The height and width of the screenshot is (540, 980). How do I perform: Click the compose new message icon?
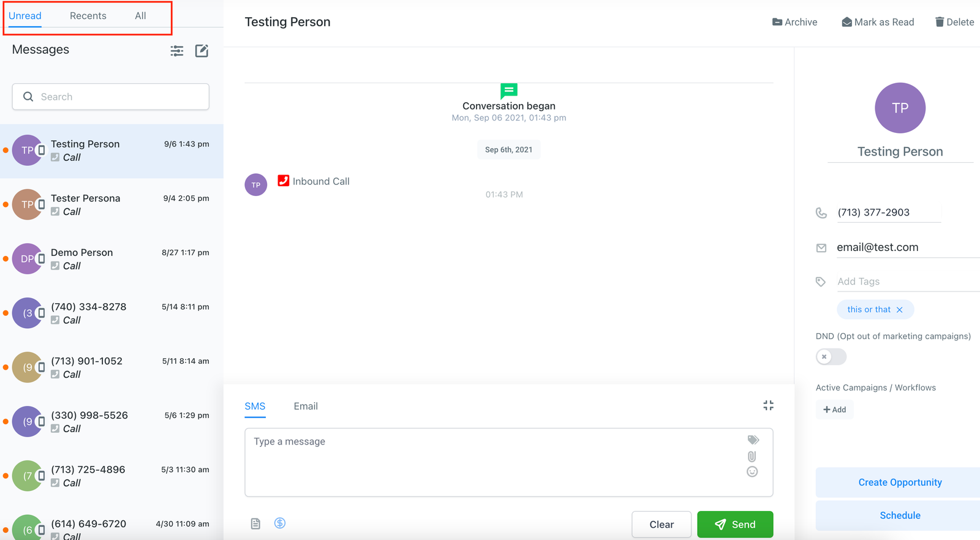tap(202, 51)
